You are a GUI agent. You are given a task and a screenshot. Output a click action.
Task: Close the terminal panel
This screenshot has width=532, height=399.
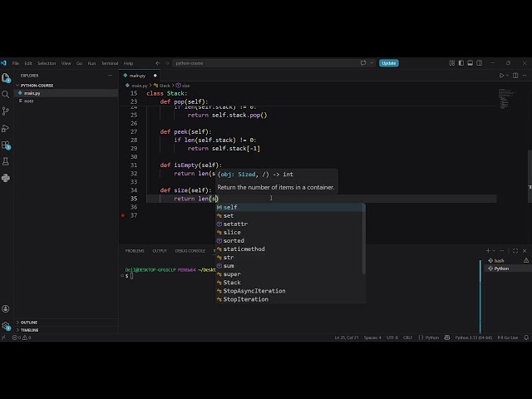(x=525, y=251)
